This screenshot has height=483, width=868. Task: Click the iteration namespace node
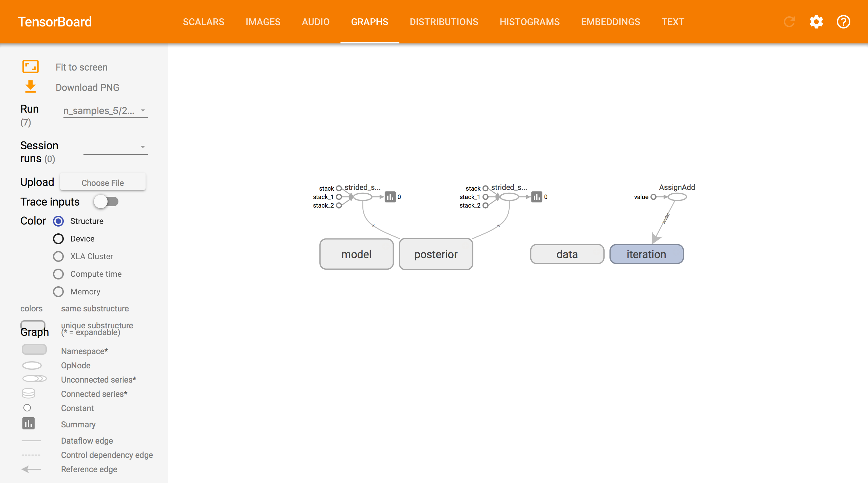click(646, 254)
